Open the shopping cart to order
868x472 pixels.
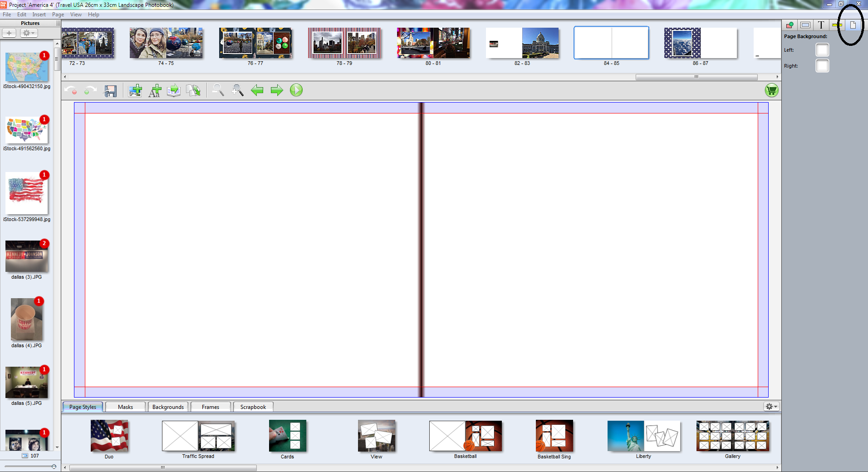tap(771, 90)
